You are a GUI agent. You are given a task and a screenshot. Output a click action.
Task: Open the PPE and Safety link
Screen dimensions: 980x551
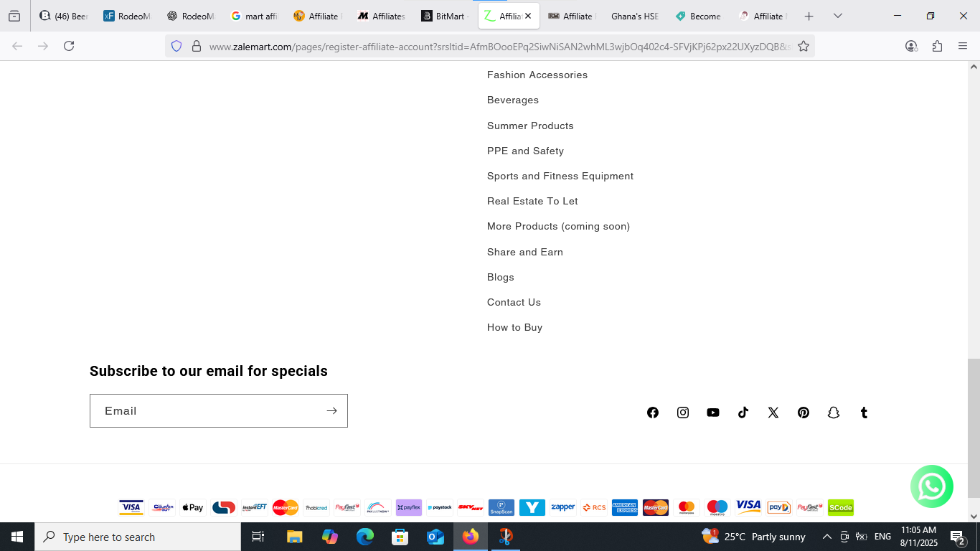pos(525,151)
